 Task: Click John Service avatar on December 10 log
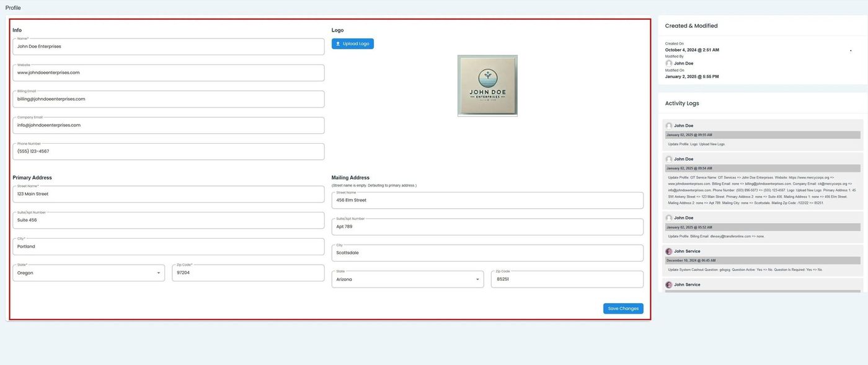point(669,252)
